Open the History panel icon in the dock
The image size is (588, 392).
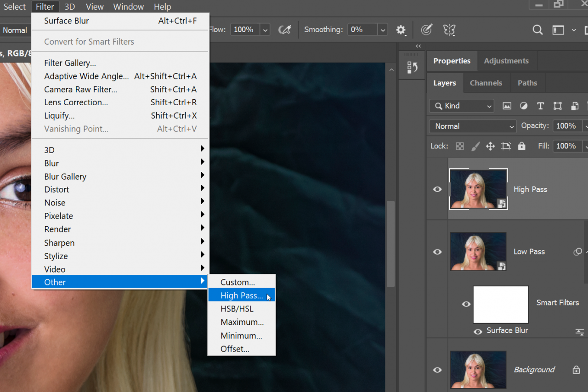coord(412,68)
